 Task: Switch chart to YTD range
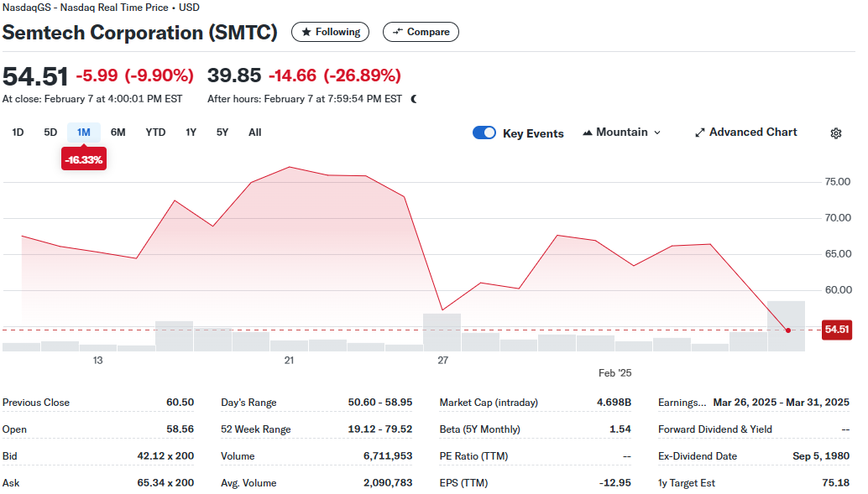point(155,133)
